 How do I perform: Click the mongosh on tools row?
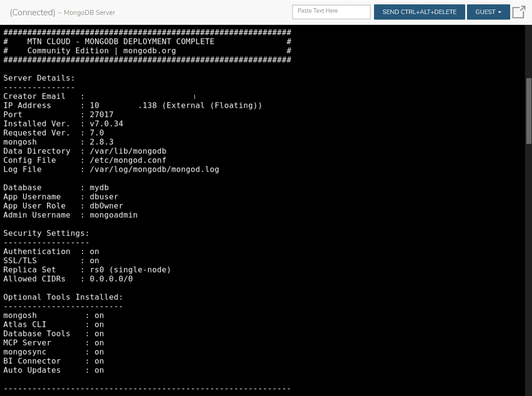pyautogui.click(x=54, y=316)
